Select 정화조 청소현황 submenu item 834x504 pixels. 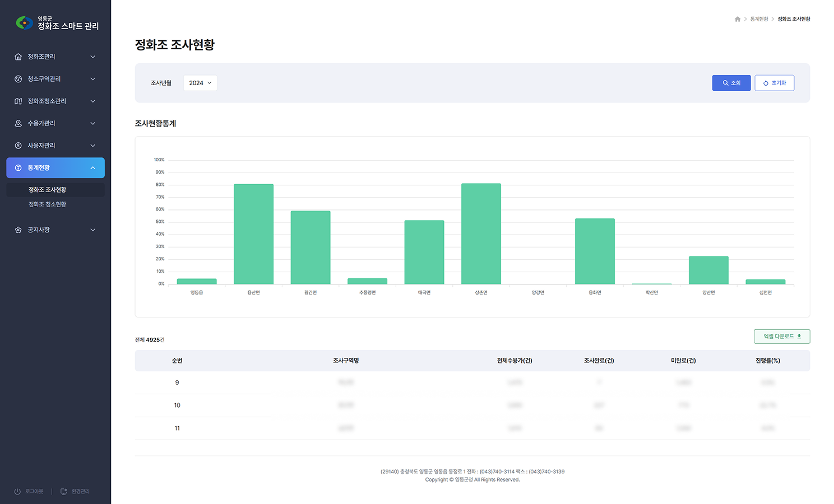(x=48, y=204)
